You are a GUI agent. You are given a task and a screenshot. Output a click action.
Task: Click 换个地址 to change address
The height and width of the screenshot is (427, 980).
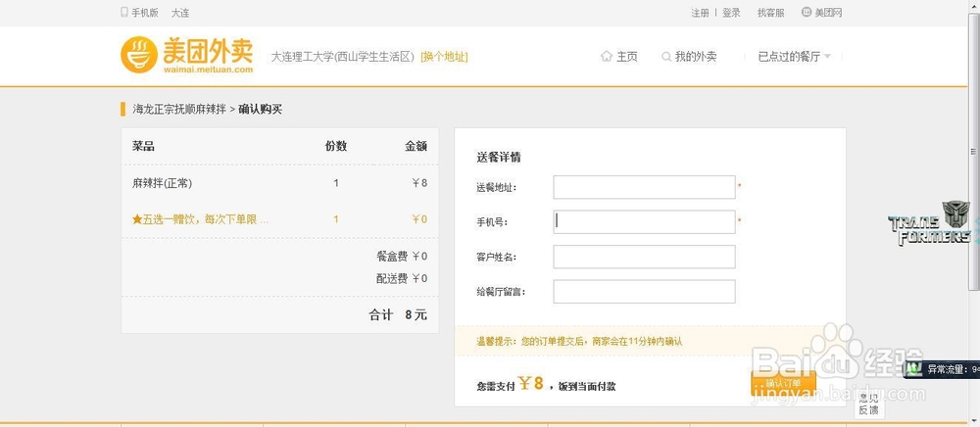(444, 57)
